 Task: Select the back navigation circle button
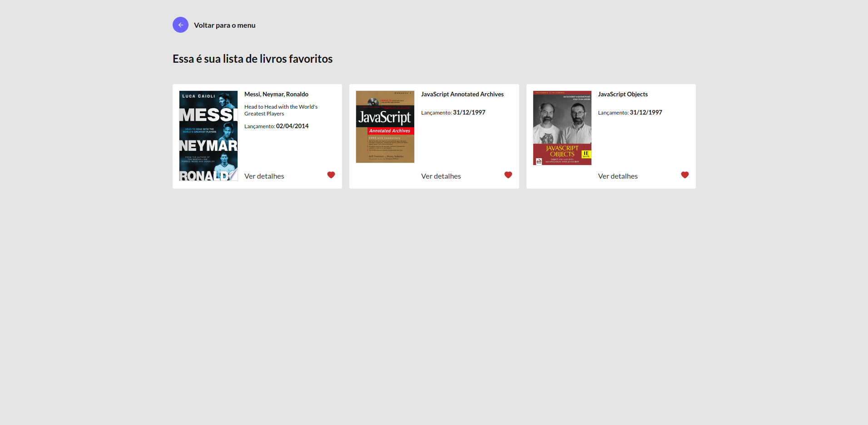[x=180, y=25]
